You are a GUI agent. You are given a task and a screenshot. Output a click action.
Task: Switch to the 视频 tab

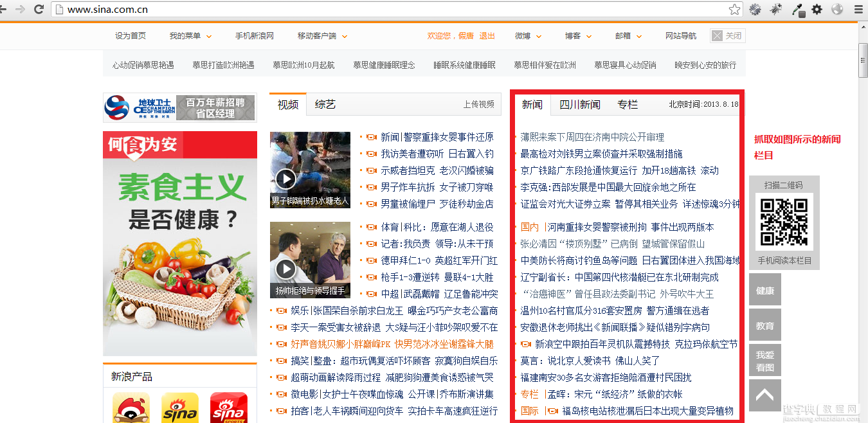288,105
